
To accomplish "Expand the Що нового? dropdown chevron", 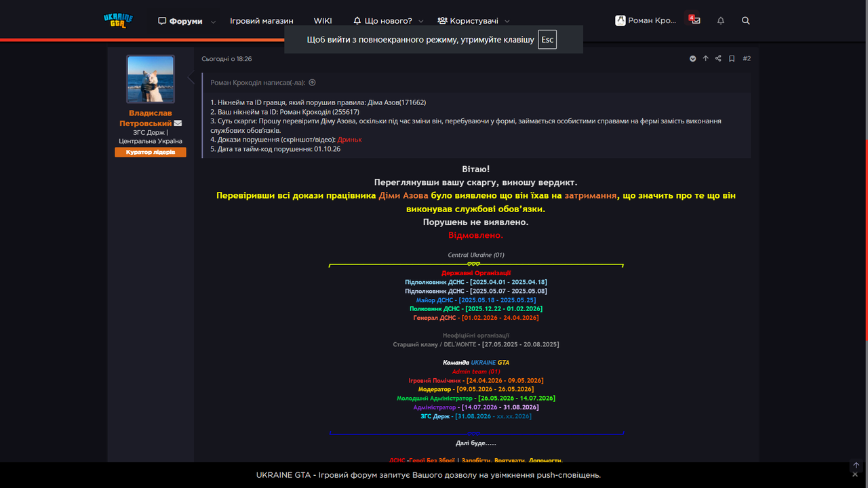I will [x=421, y=22].
